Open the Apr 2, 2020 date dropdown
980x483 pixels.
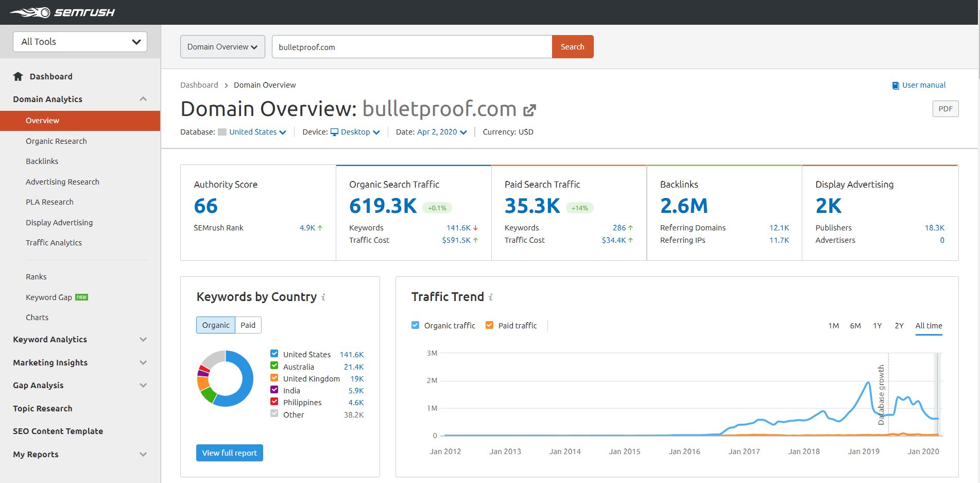[442, 132]
